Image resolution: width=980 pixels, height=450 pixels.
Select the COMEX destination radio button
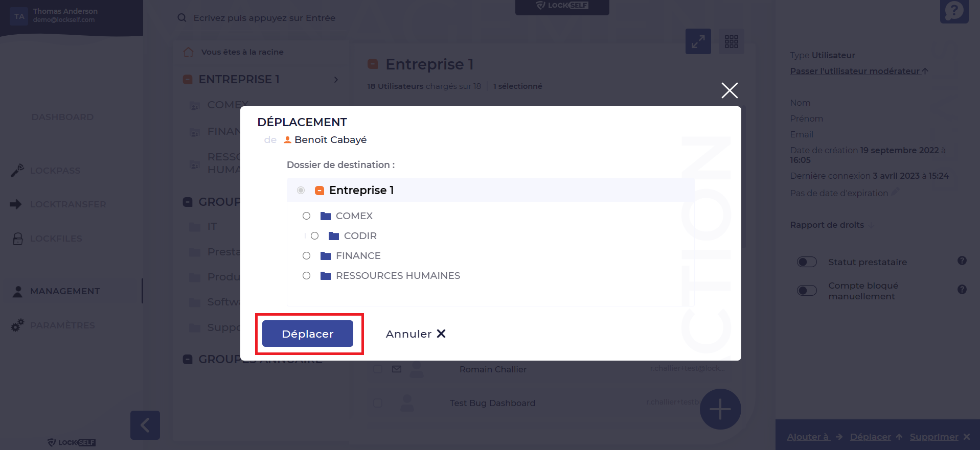click(x=306, y=216)
